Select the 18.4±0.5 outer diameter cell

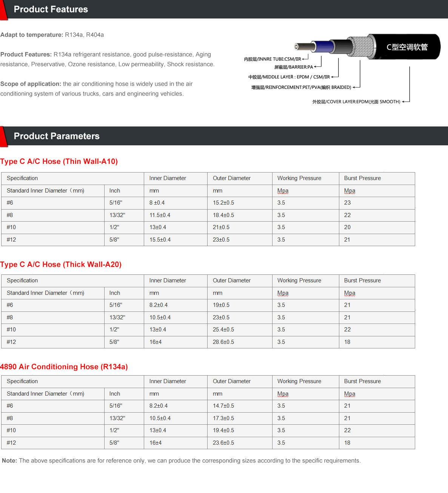coord(223,215)
